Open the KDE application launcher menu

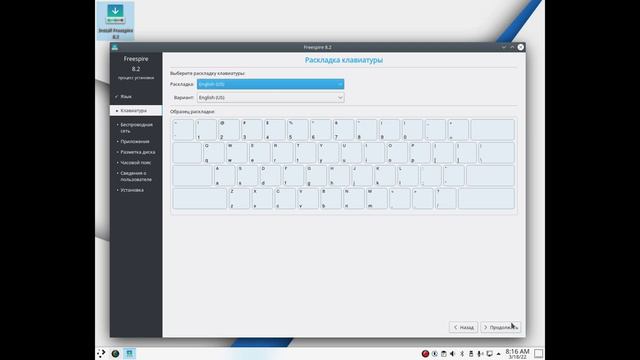(101, 353)
